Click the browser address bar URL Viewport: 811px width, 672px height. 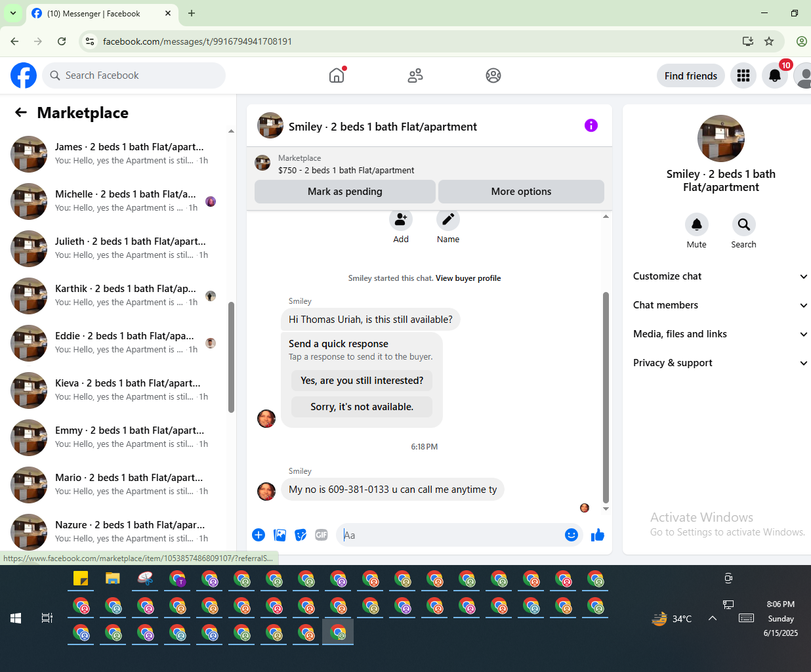click(x=198, y=41)
